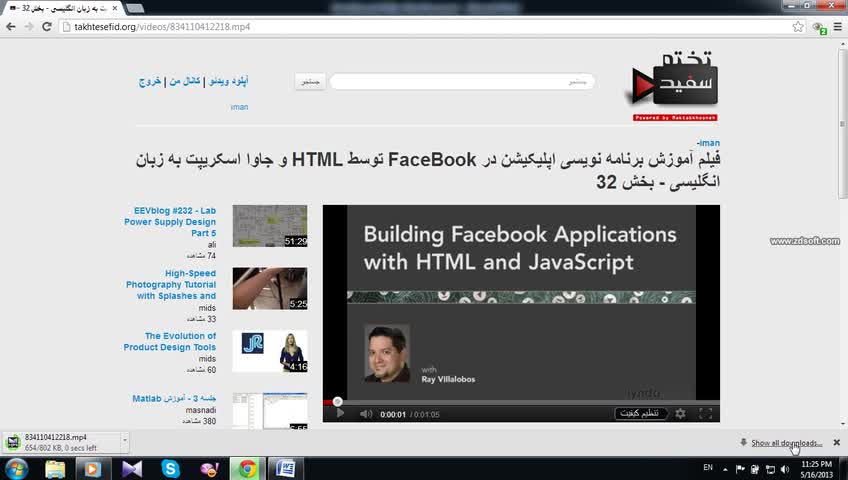This screenshot has width=848, height=480.
Task: Open the تنظیم کیفیت quality setting button
Action: point(640,414)
